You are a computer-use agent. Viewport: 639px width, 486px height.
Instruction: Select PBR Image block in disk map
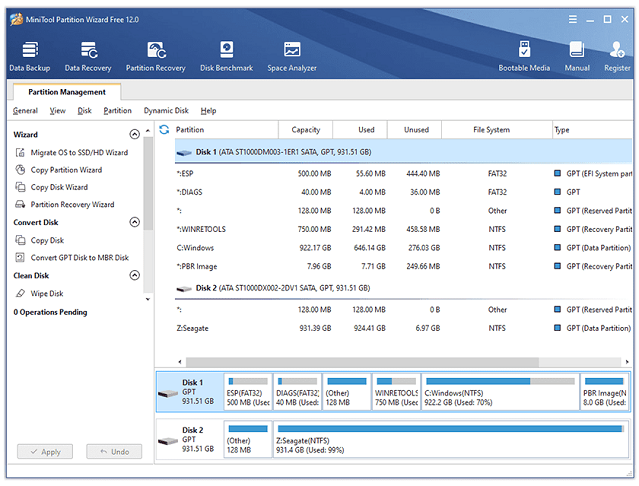coord(604,392)
